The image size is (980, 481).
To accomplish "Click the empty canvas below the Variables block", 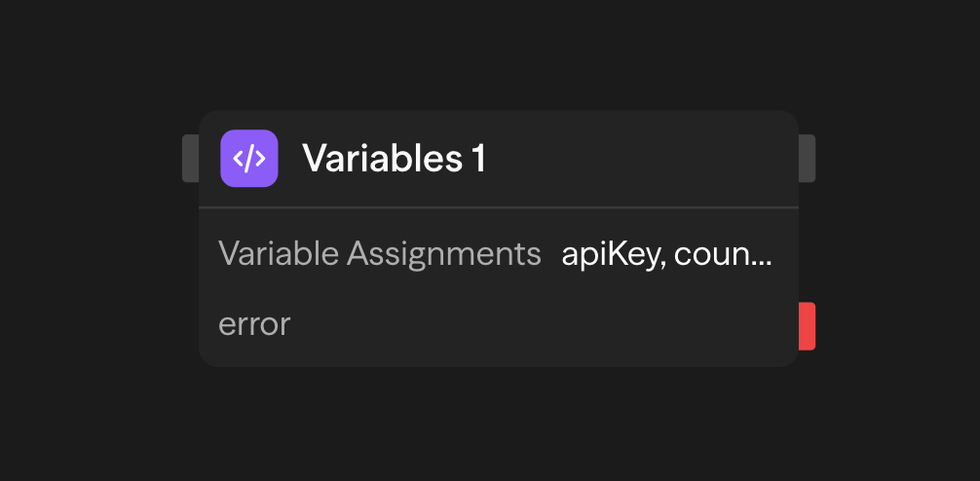I will click(x=499, y=424).
